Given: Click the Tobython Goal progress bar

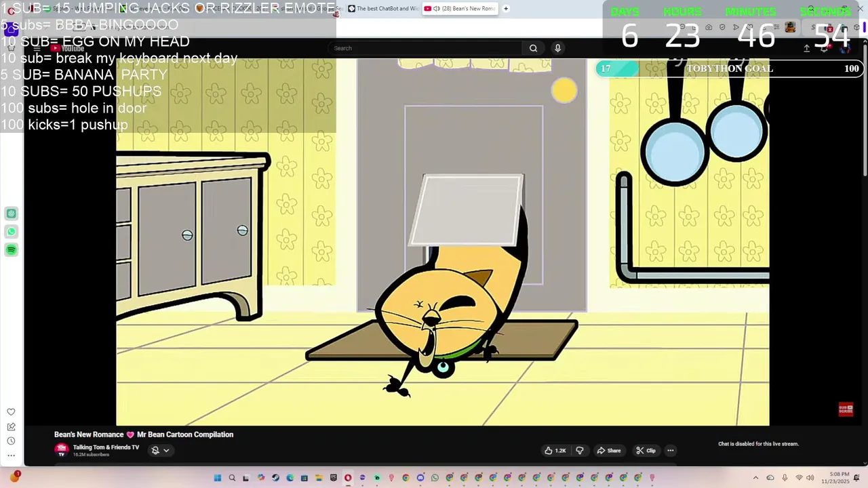Looking at the screenshot, I should pyautogui.click(x=729, y=68).
